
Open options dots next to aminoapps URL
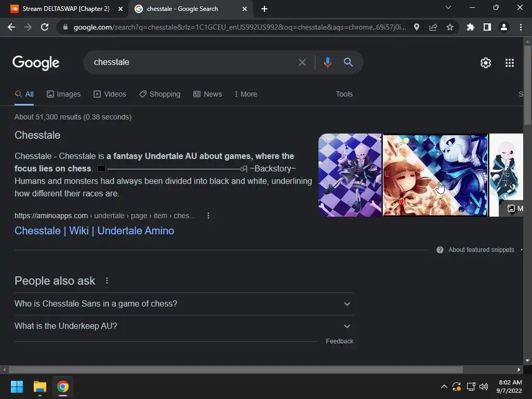click(x=208, y=216)
